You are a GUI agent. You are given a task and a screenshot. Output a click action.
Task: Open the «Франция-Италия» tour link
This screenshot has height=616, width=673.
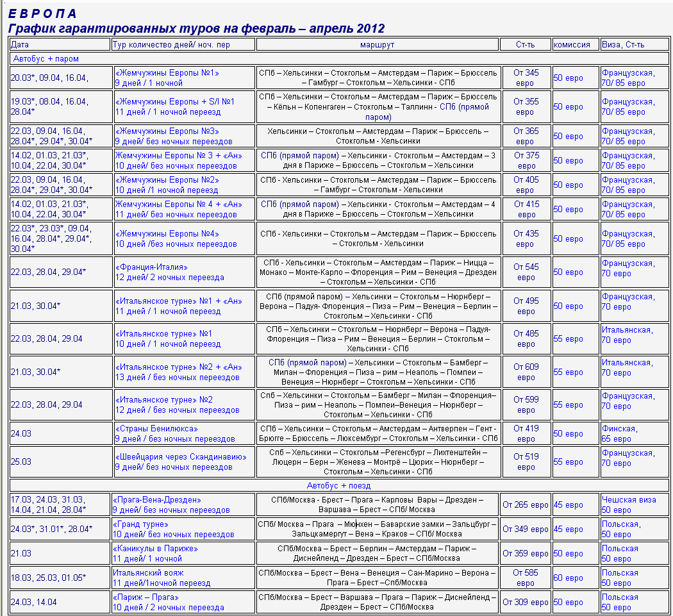151,267
